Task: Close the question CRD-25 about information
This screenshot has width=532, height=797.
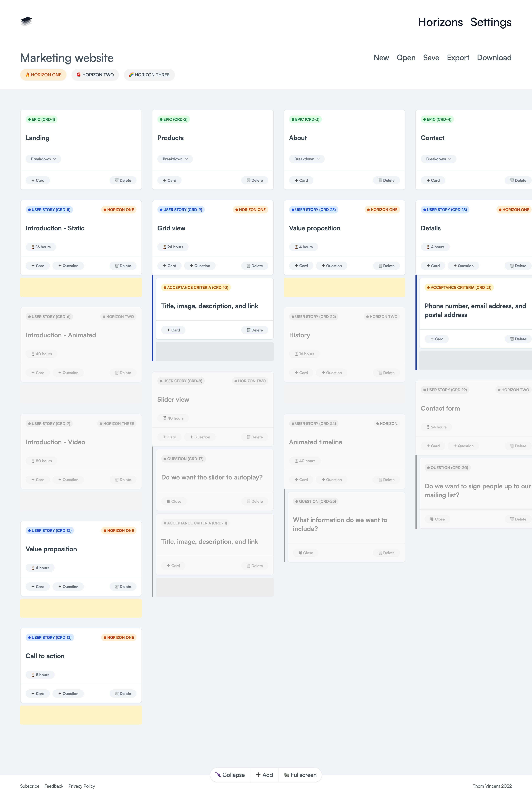Action: [305, 553]
